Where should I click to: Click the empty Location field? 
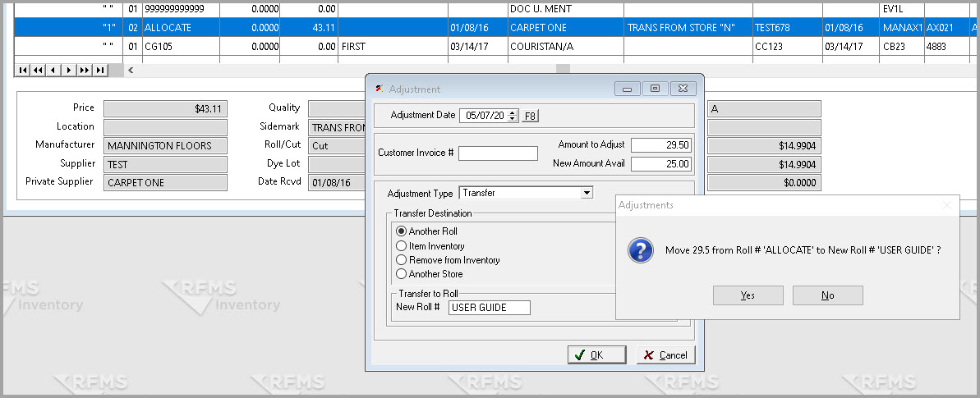[x=165, y=127]
